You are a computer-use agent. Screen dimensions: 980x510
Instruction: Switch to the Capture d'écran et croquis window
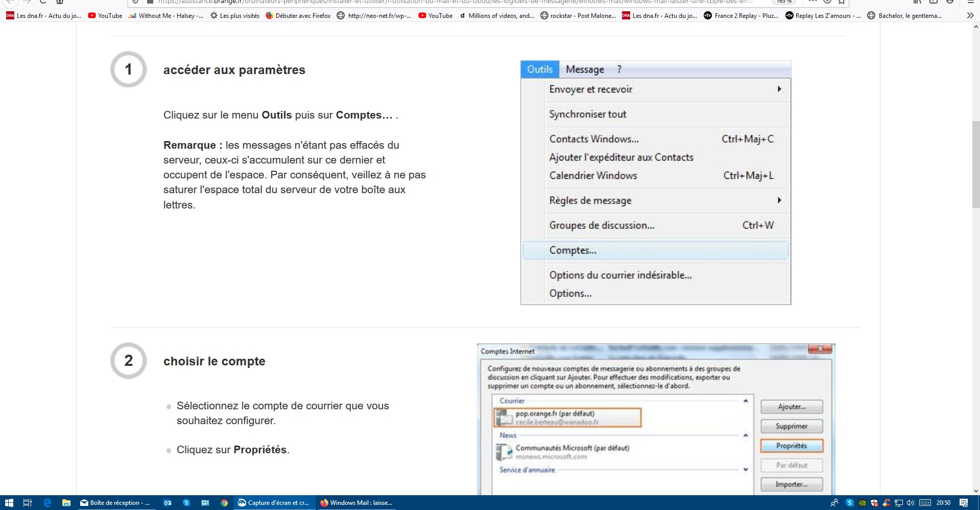point(274,503)
